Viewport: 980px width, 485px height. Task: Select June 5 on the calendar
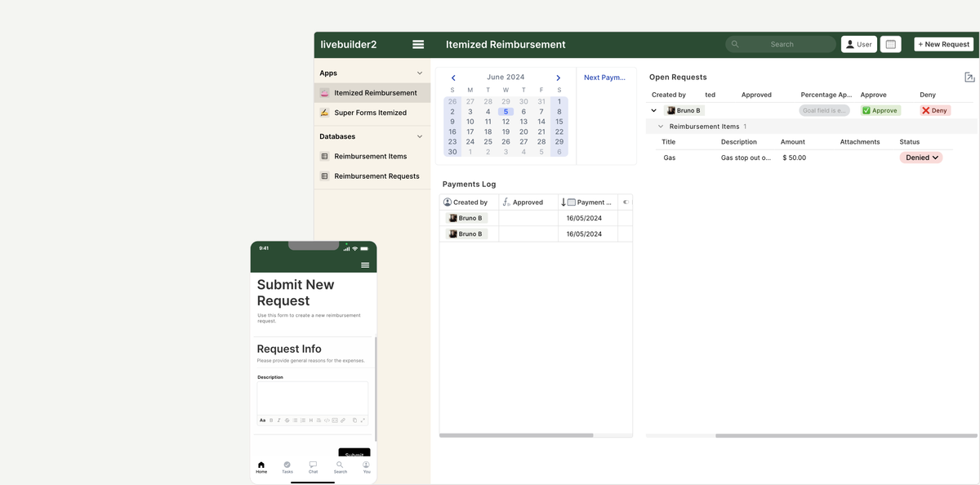coord(505,110)
